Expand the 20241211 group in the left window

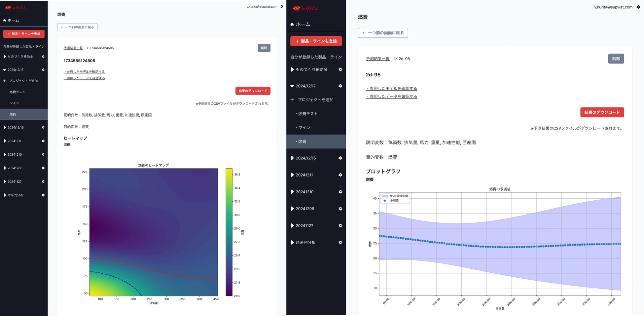[5, 141]
